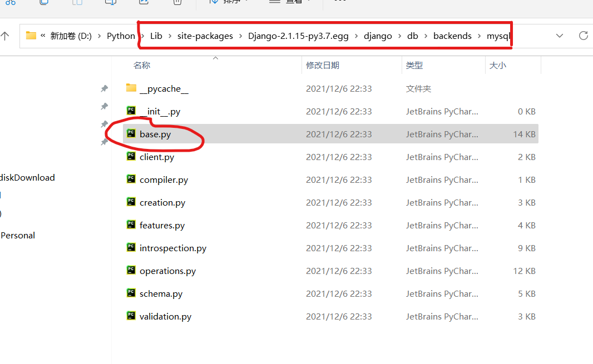Expand the chevron after site-packages

(240, 36)
